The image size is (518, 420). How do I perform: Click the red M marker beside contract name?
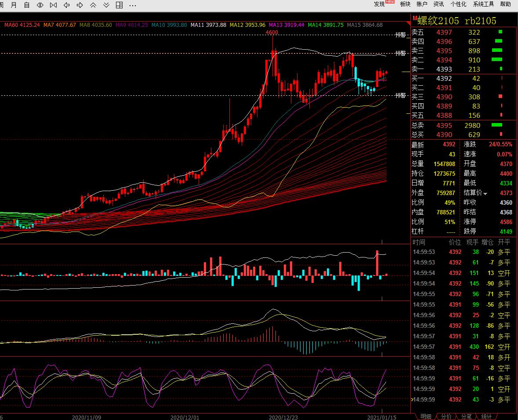coord(415,18)
